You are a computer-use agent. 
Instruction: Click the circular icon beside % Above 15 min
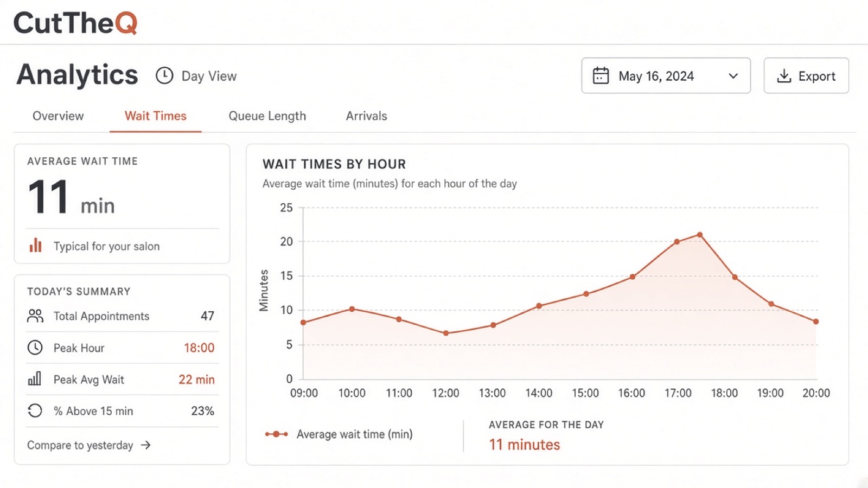pos(35,410)
